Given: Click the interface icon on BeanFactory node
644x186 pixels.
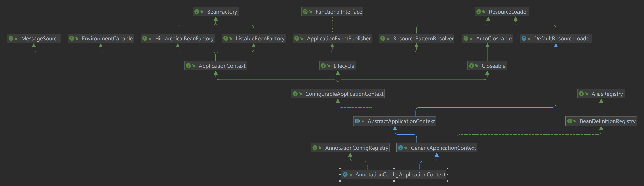Looking at the screenshot, I should pyautogui.click(x=197, y=11).
